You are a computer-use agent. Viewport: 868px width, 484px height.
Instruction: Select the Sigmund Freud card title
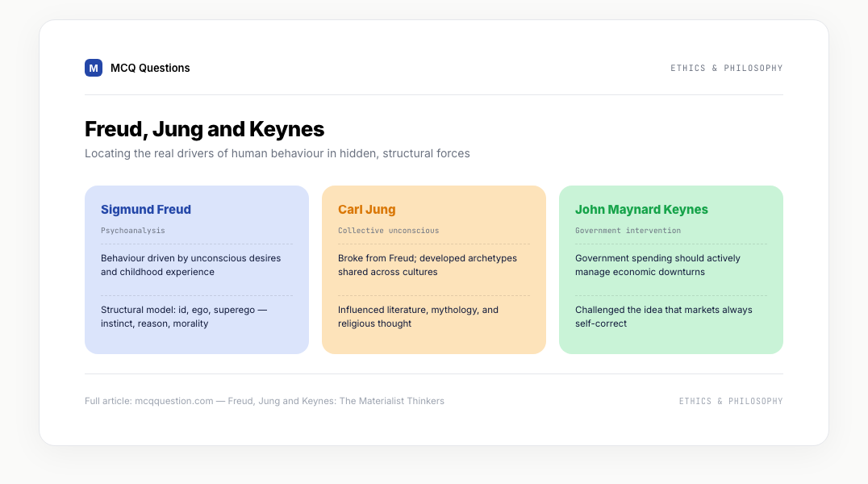coord(145,209)
